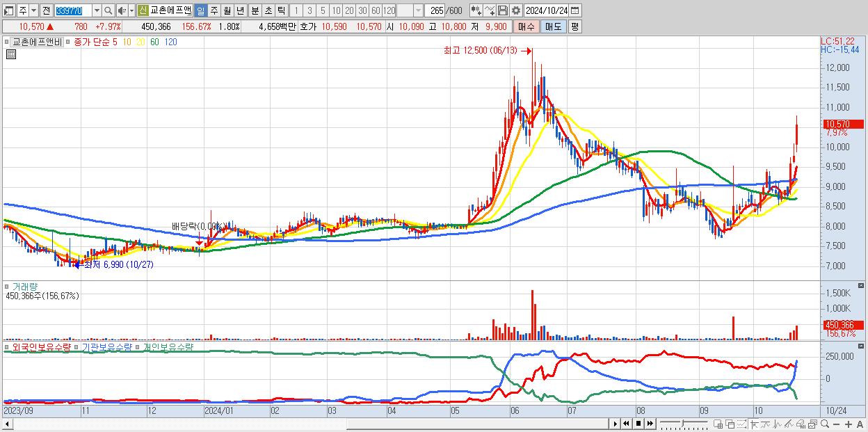Screen dimensions: 868x432
Task: Edit the date field 2024/10/24
Action: [547, 10]
